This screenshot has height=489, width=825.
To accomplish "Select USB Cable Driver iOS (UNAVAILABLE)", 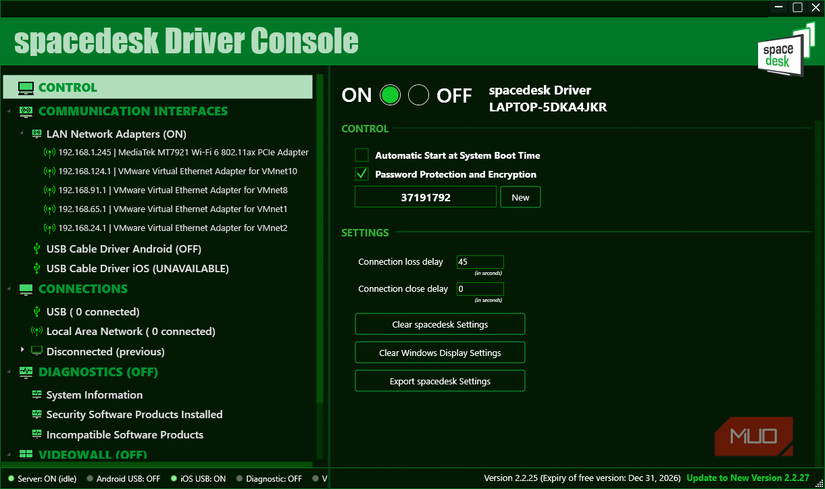I will coord(137,268).
